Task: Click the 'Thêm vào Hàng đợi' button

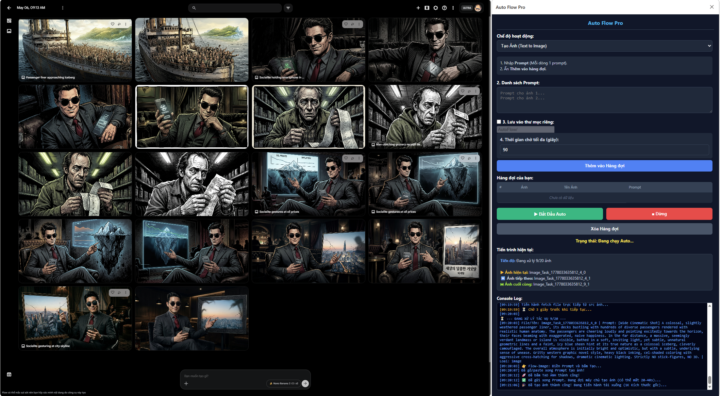Action: [x=604, y=165]
